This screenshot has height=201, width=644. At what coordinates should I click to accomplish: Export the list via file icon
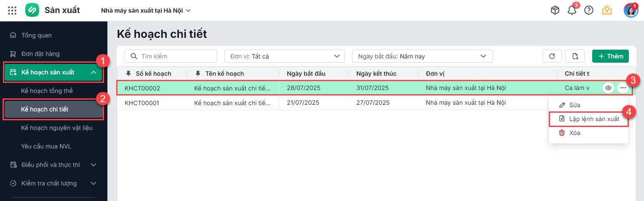pyautogui.click(x=575, y=56)
